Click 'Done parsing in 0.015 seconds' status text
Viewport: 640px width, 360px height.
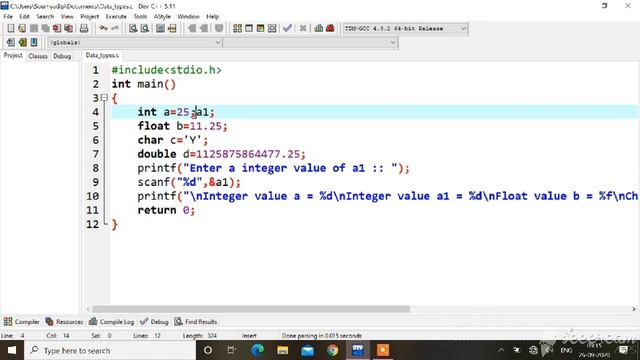(x=322, y=336)
